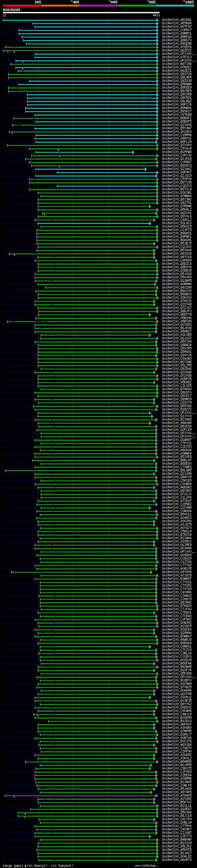Click label UniRef100_Q8E4Y6
This screenshot has width=197, height=868.
[x=177, y=267]
